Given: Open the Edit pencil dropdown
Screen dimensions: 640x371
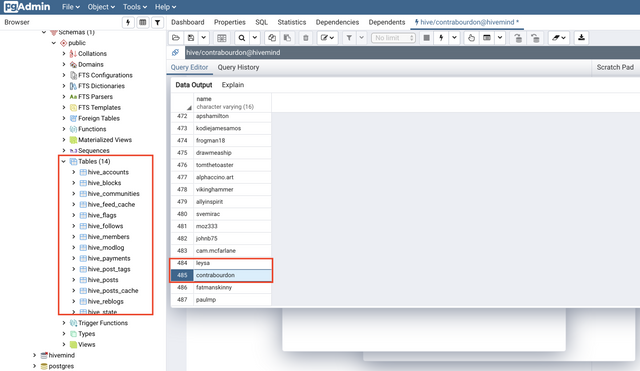Looking at the screenshot, I should (x=327, y=38).
